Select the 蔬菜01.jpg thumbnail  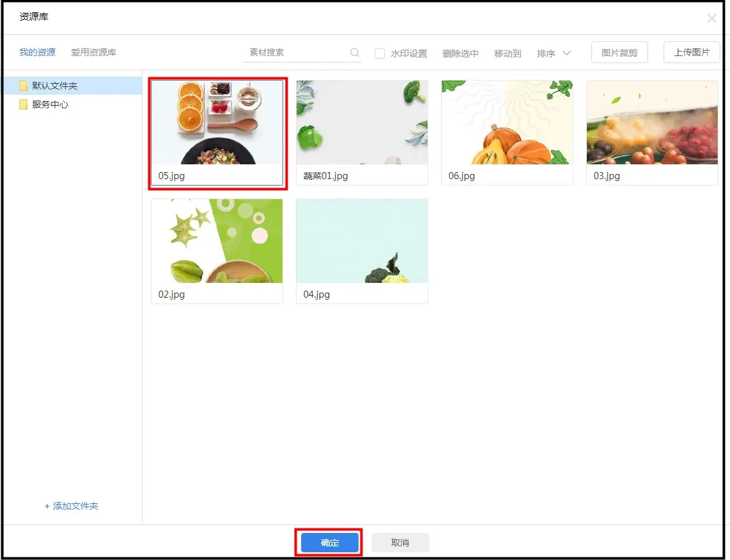pyautogui.click(x=362, y=122)
